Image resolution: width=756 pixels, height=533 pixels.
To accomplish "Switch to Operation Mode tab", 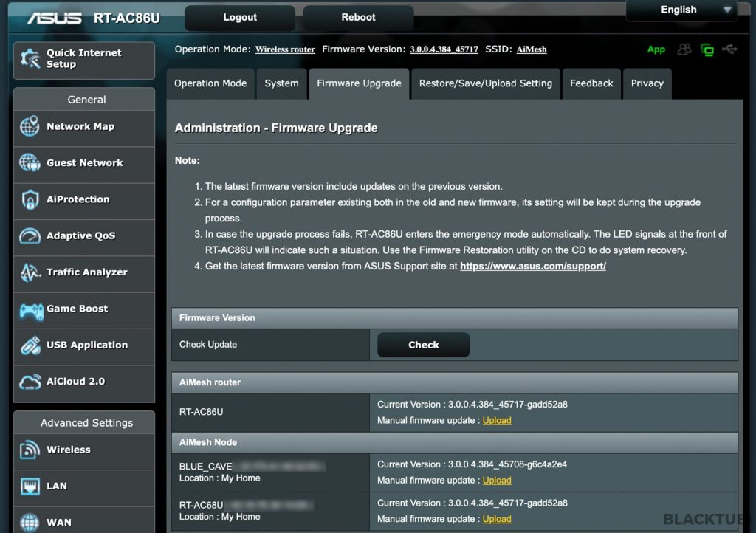I will point(210,83).
